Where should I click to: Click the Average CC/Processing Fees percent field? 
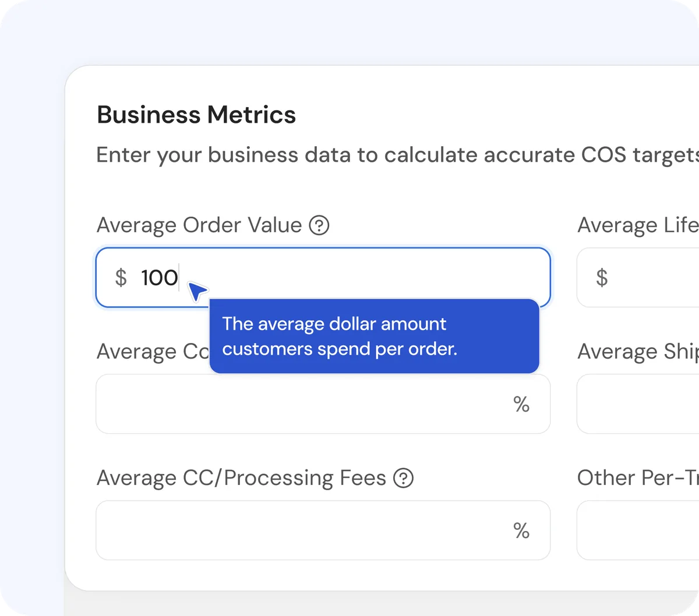tap(323, 530)
